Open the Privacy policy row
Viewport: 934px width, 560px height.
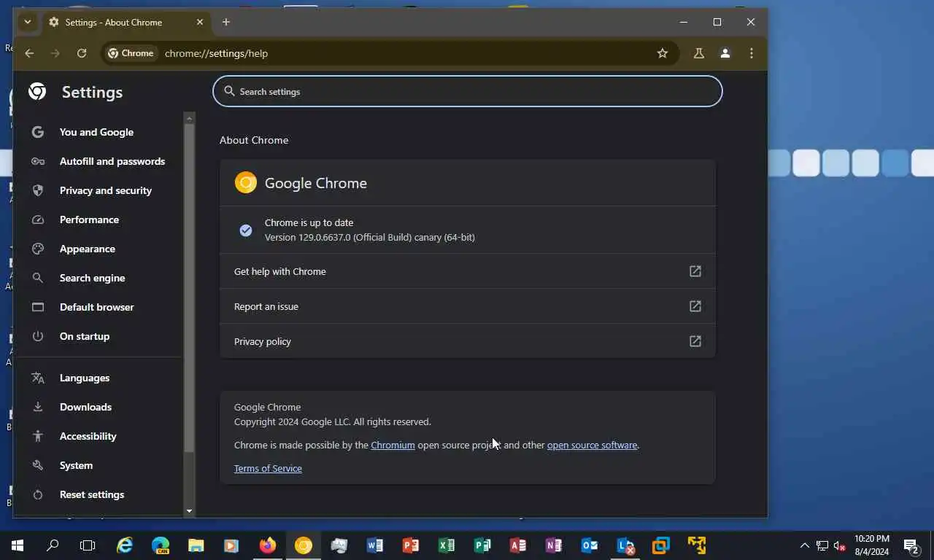[x=467, y=341]
